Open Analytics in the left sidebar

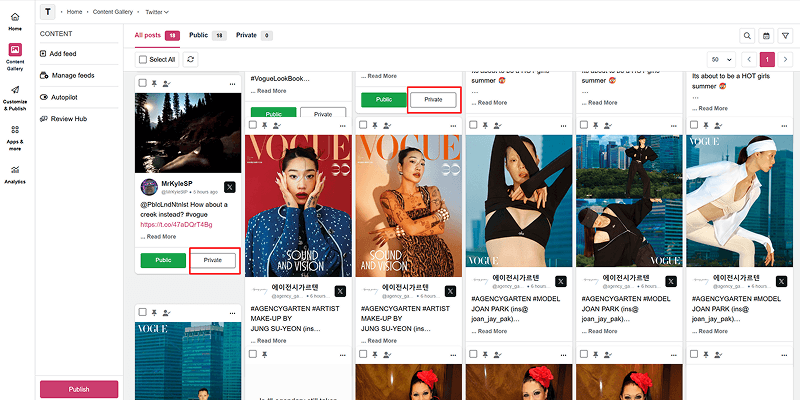(15, 175)
